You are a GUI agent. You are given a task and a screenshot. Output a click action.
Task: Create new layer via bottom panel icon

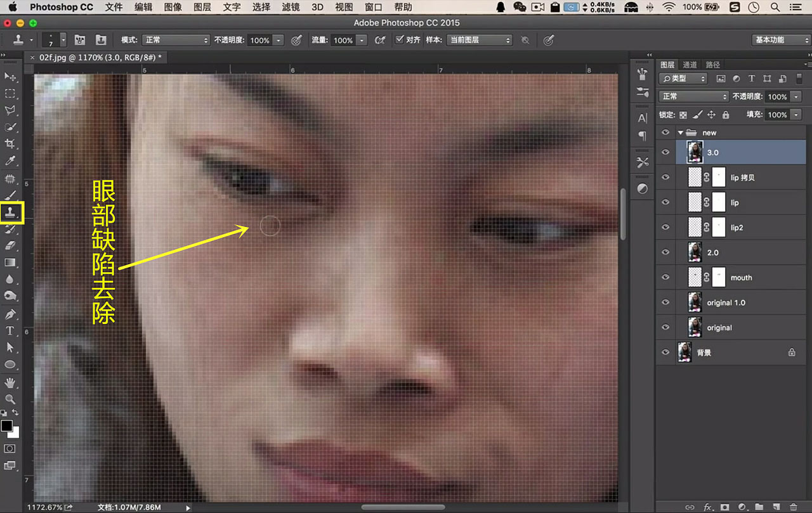pyautogui.click(x=775, y=507)
